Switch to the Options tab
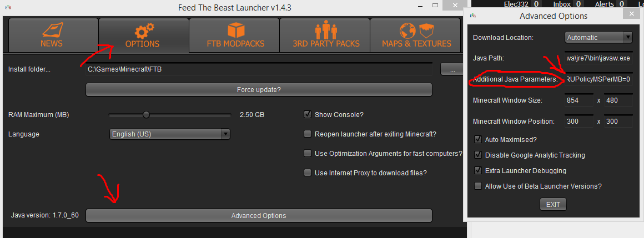The height and width of the screenshot is (238, 644). click(x=143, y=35)
